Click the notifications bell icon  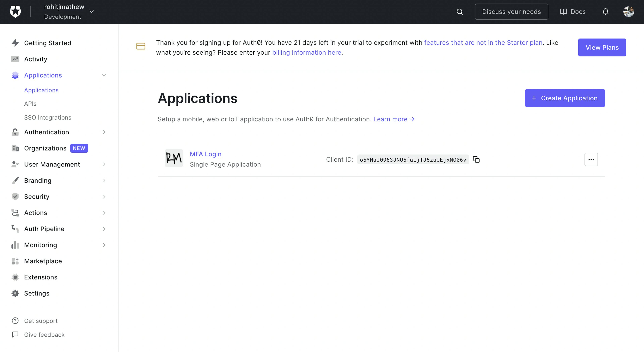pyautogui.click(x=605, y=12)
